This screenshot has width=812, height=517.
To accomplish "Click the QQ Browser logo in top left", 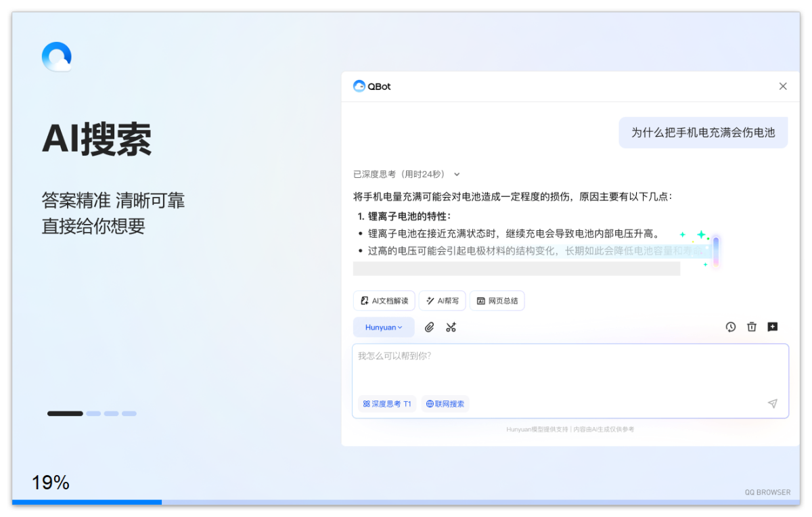I will (57, 57).
